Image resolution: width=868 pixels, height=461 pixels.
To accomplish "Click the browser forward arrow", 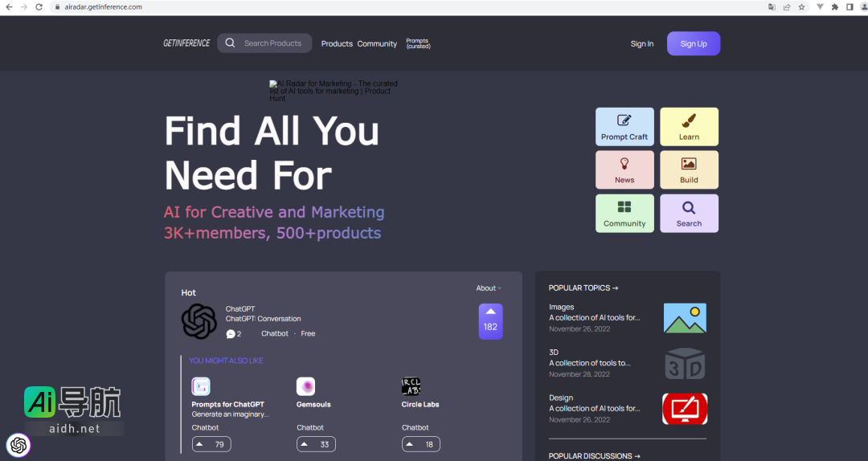I will (24, 7).
